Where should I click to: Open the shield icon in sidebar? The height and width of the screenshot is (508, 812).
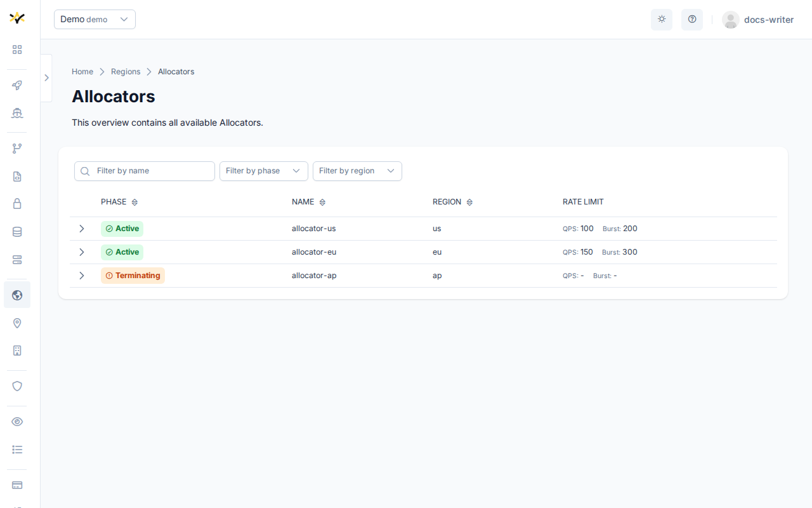[x=17, y=386]
